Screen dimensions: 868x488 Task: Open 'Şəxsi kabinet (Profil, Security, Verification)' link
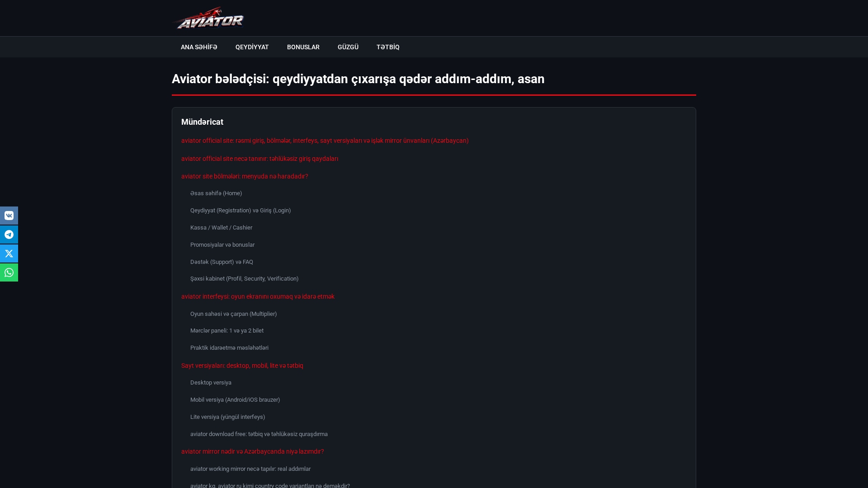(x=245, y=279)
